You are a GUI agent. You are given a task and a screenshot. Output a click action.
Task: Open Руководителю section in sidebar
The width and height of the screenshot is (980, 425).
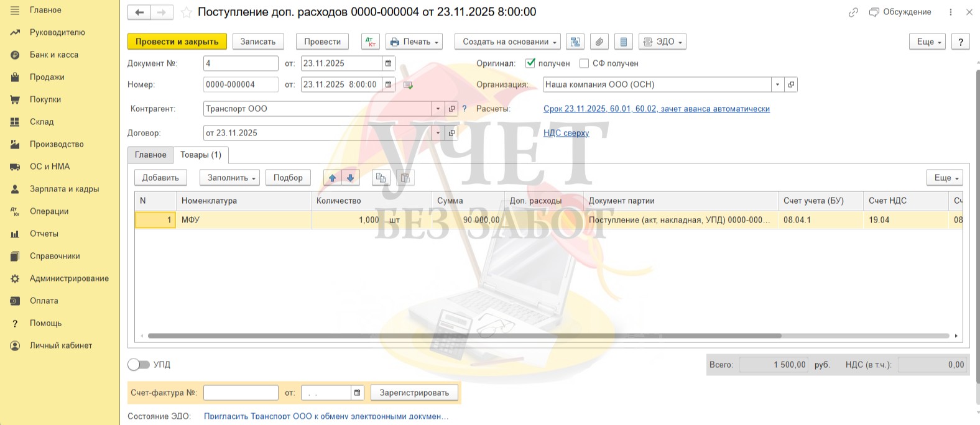pyautogui.click(x=57, y=32)
